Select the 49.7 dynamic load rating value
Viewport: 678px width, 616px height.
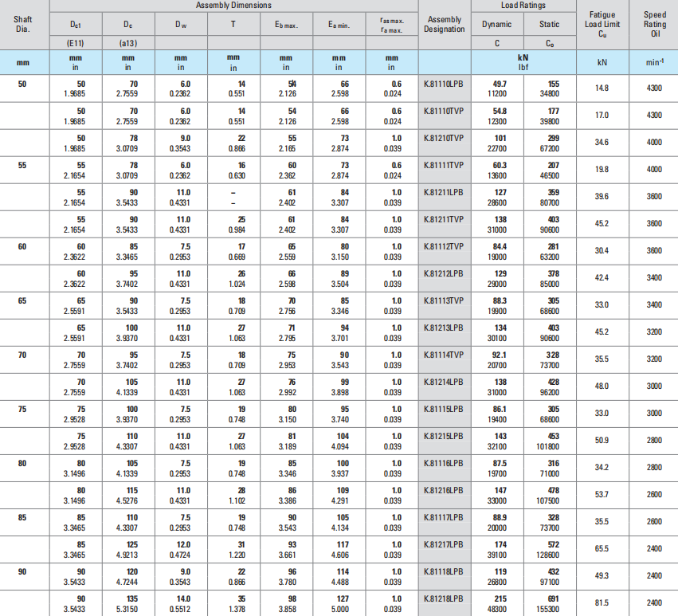click(499, 82)
